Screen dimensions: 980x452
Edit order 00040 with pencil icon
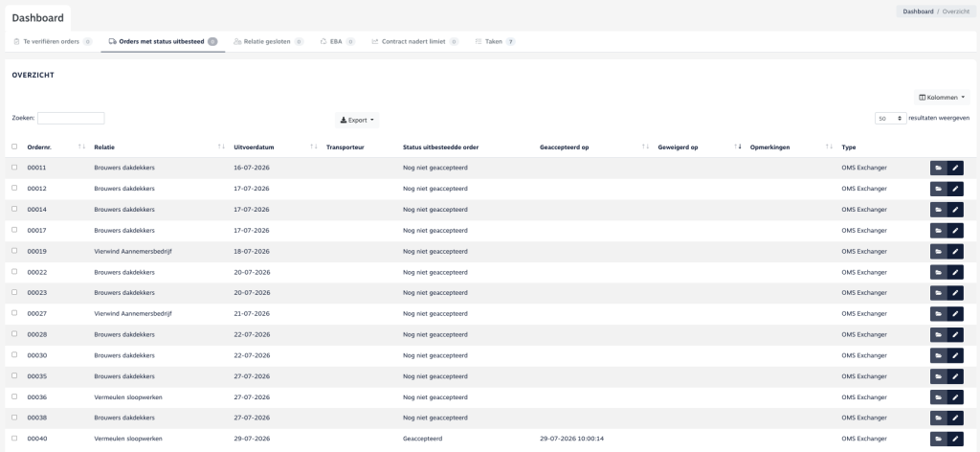955,439
